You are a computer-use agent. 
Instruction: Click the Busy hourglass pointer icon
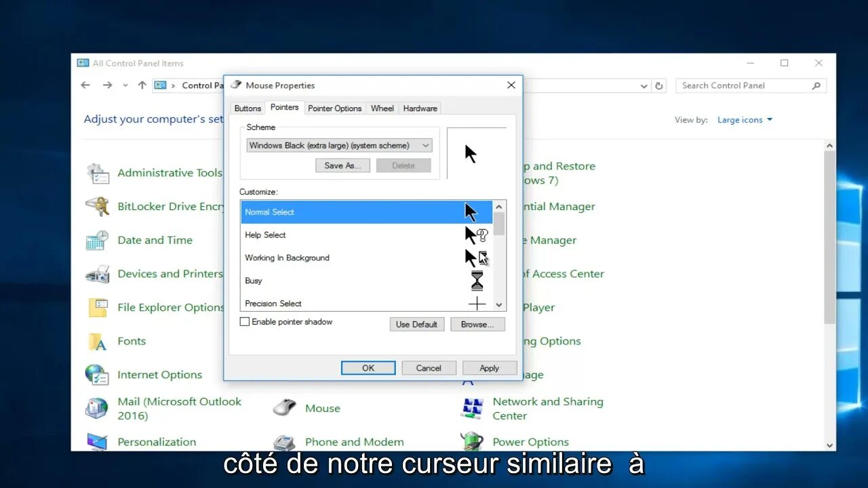click(477, 281)
